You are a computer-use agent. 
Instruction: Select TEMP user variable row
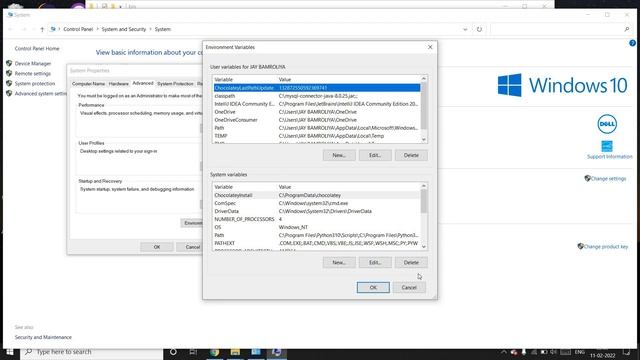(317, 136)
